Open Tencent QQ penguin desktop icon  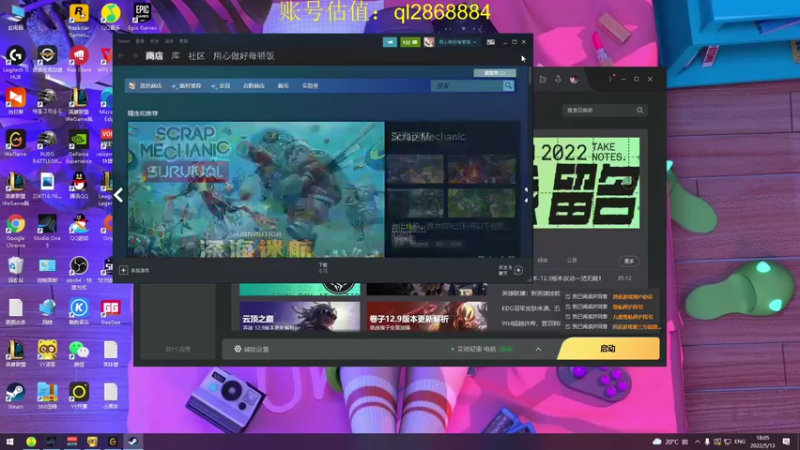click(x=79, y=186)
